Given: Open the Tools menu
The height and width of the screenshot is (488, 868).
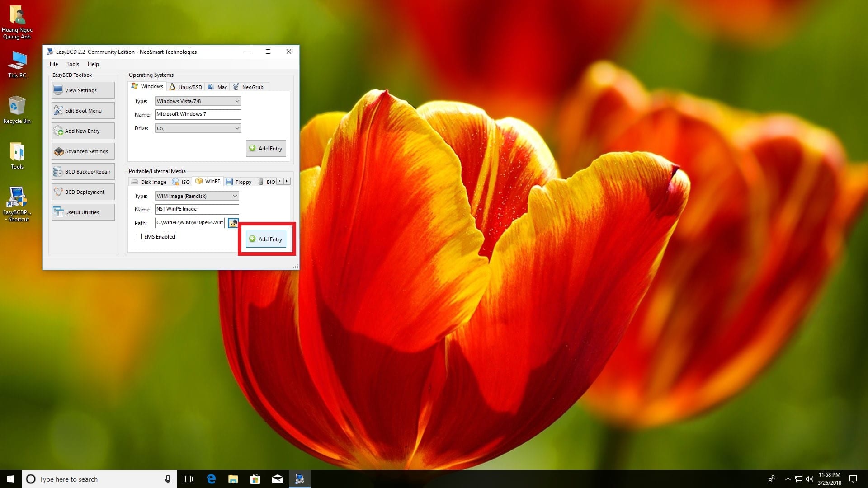Looking at the screenshot, I should [73, 64].
